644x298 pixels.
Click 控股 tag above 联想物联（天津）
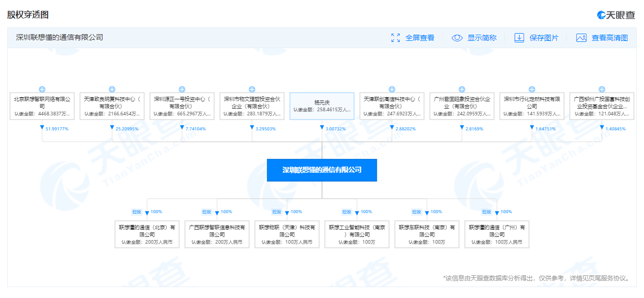pyautogui.click(x=276, y=212)
